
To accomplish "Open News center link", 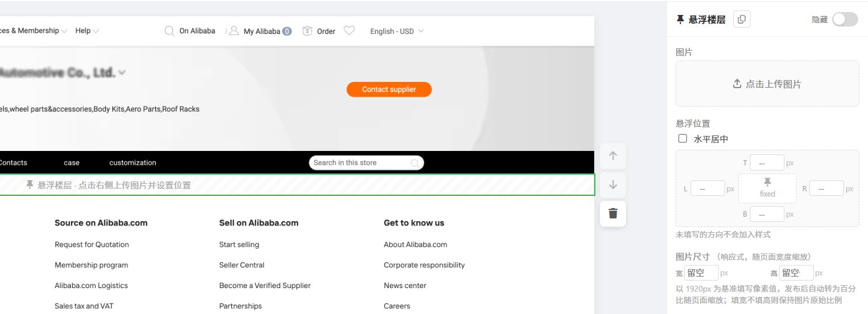I will tap(405, 285).
